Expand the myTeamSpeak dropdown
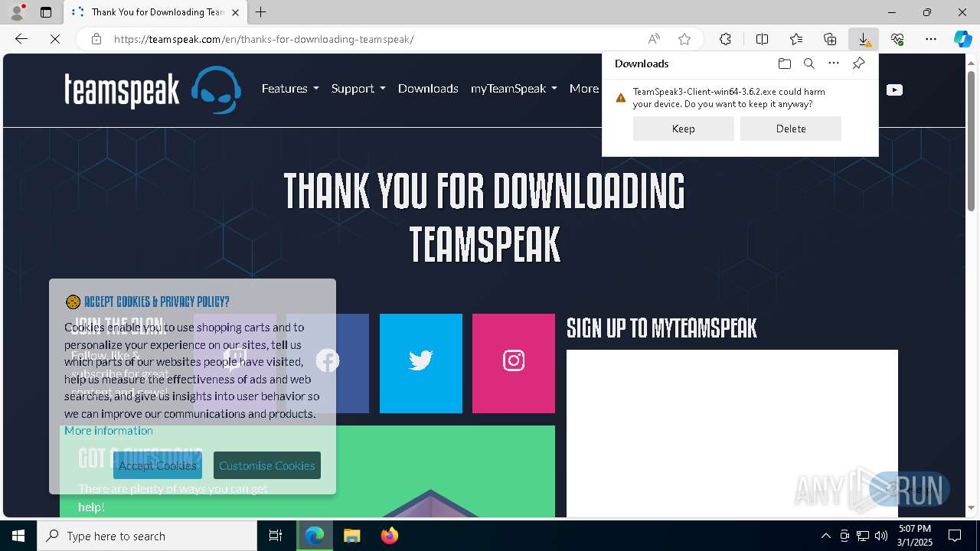 (x=514, y=89)
